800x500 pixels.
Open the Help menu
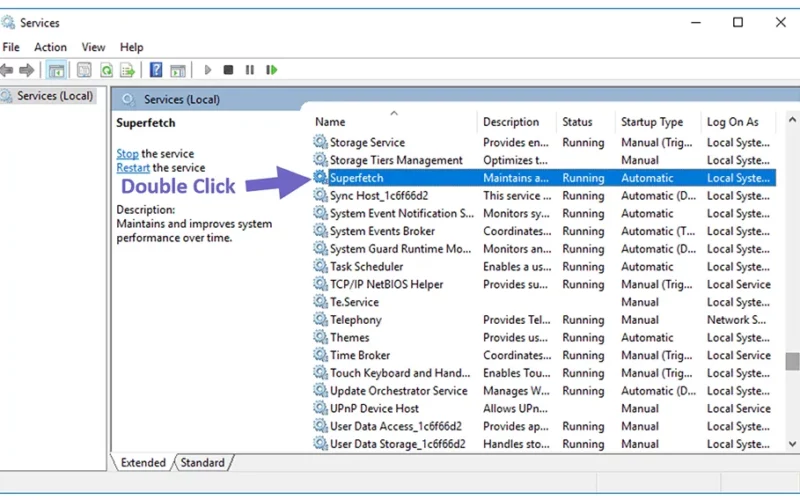[x=131, y=47]
